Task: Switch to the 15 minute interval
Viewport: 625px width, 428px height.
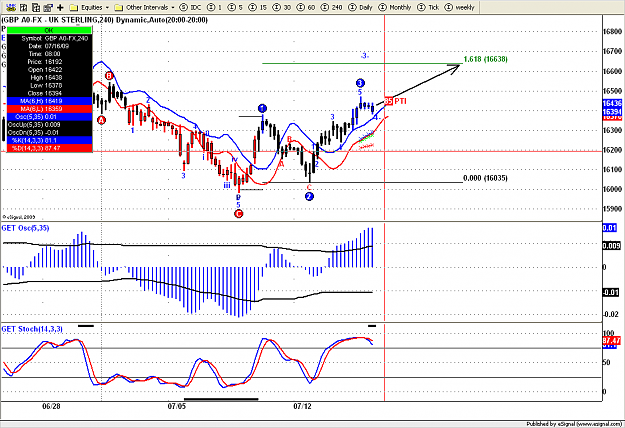Action: (257, 7)
